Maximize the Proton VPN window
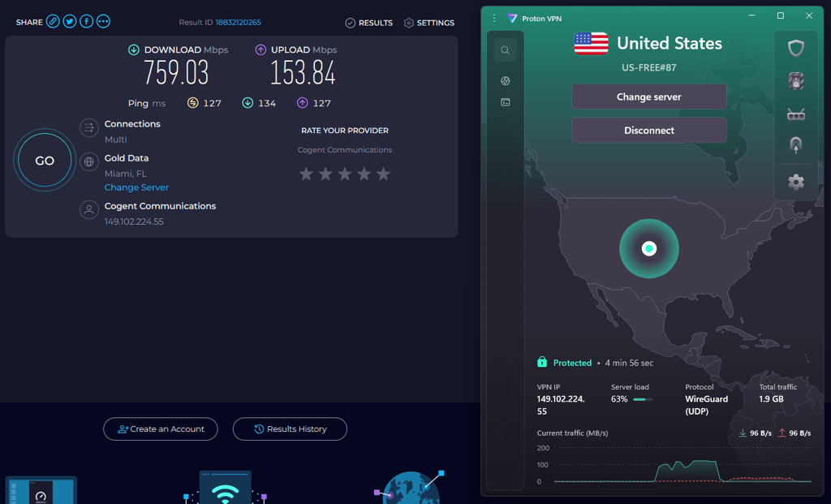The width and height of the screenshot is (831, 504). (780, 16)
